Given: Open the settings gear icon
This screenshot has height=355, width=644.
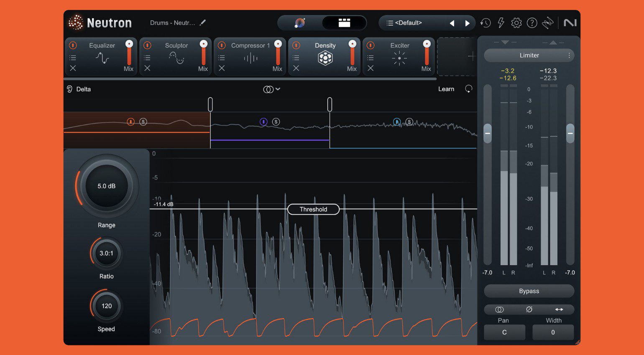Looking at the screenshot, I should tap(516, 23).
